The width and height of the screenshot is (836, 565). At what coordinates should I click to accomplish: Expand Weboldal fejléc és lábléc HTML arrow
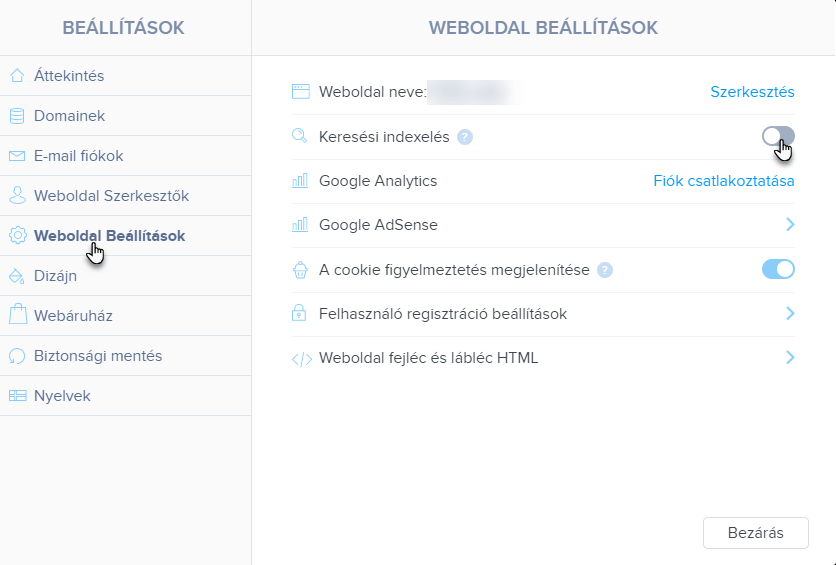tap(790, 357)
